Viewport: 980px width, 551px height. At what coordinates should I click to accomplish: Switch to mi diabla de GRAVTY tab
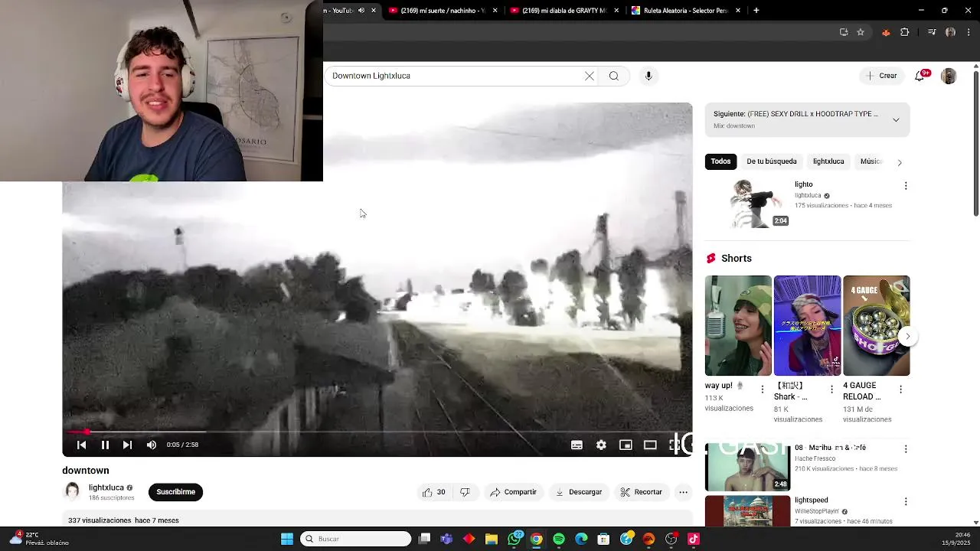(563, 11)
